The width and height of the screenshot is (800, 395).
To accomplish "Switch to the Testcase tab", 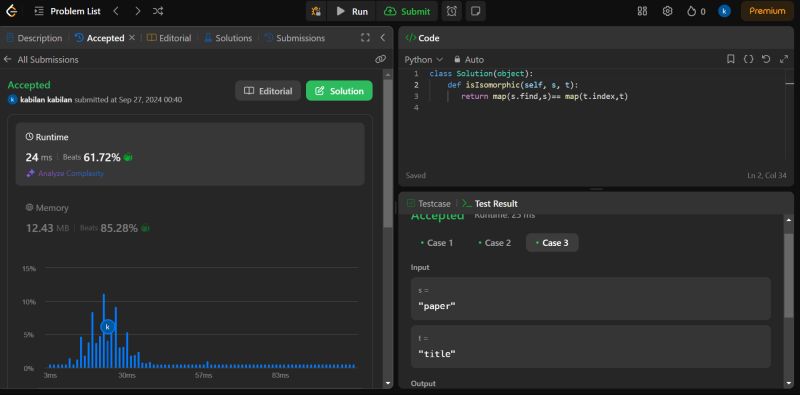I will [429, 204].
